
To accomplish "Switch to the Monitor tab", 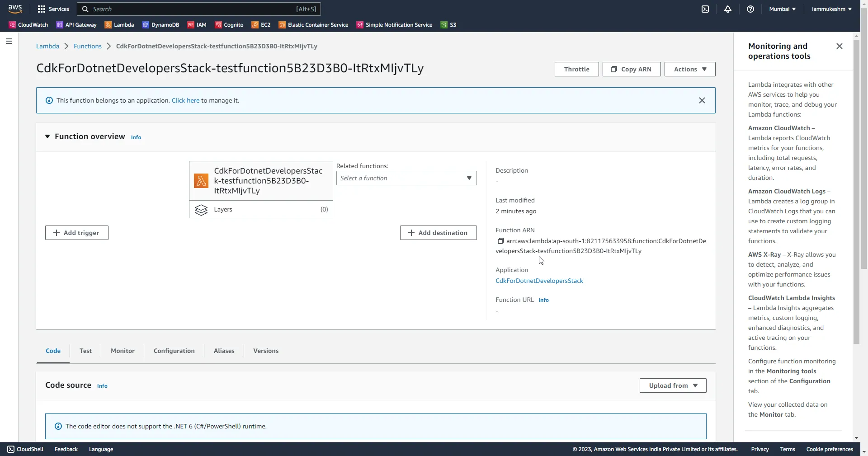I will 123,351.
